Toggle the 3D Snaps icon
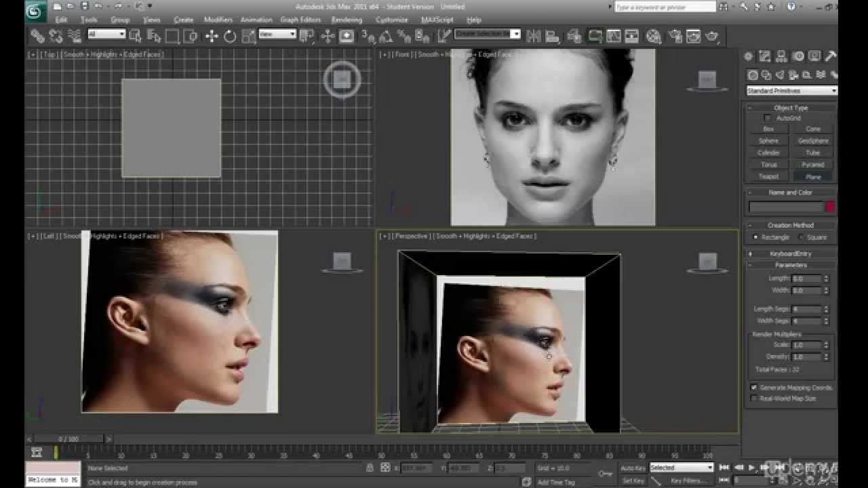This screenshot has height=488, width=868. click(368, 36)
